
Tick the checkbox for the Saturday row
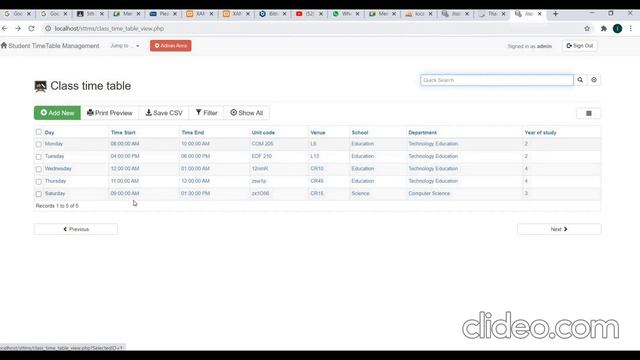(38, 194)
